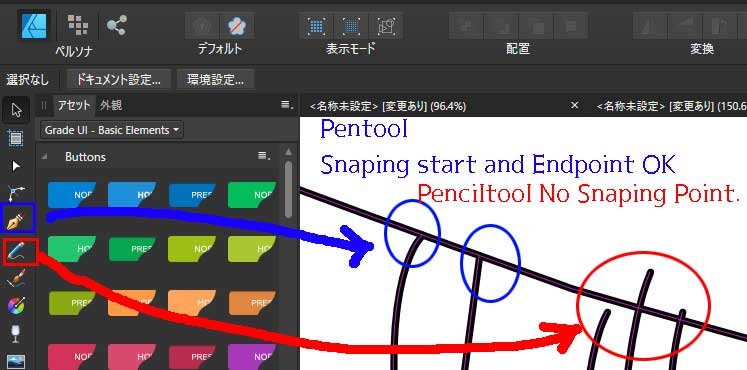The height and width of the screenshot is (370, 747).
Task: Select the Transparency wine glass tool
Action: [16, 333]
